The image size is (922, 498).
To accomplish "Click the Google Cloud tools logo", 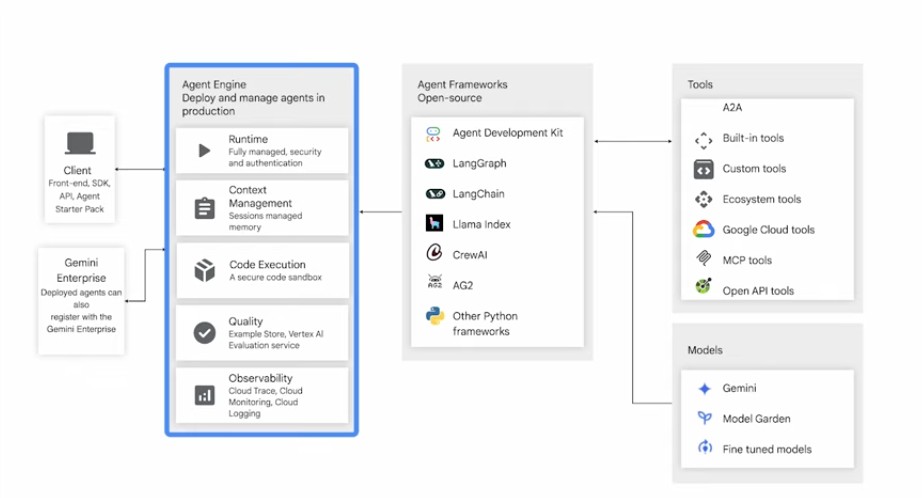I will (x=703, y=230).
